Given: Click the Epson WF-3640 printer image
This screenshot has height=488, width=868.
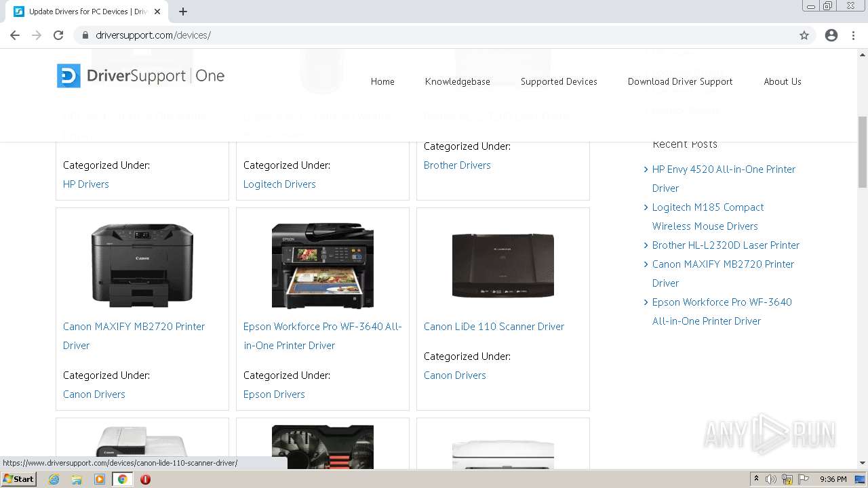Looking at the screenshot, I should [323, 266].
